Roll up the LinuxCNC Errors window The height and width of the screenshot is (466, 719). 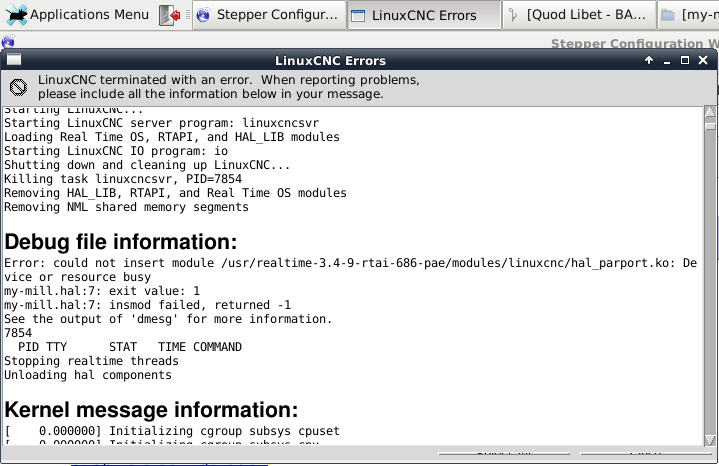(649, 60)
